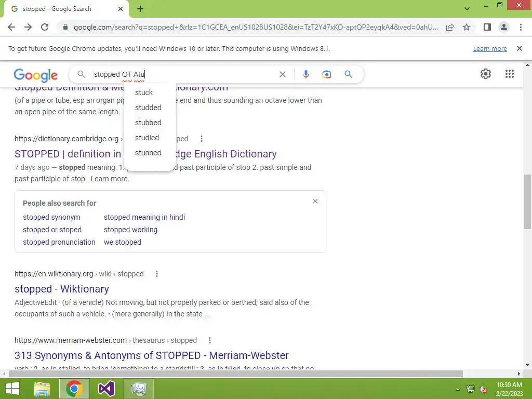Screen dimensions: 532x399
Task: Search 'we stopped'
Action: (123, 242)
